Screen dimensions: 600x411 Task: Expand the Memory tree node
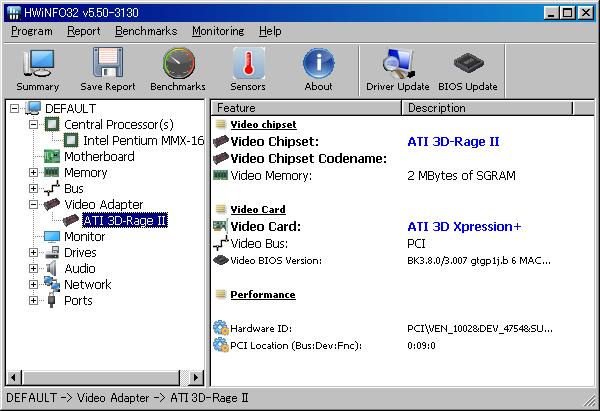33,172
